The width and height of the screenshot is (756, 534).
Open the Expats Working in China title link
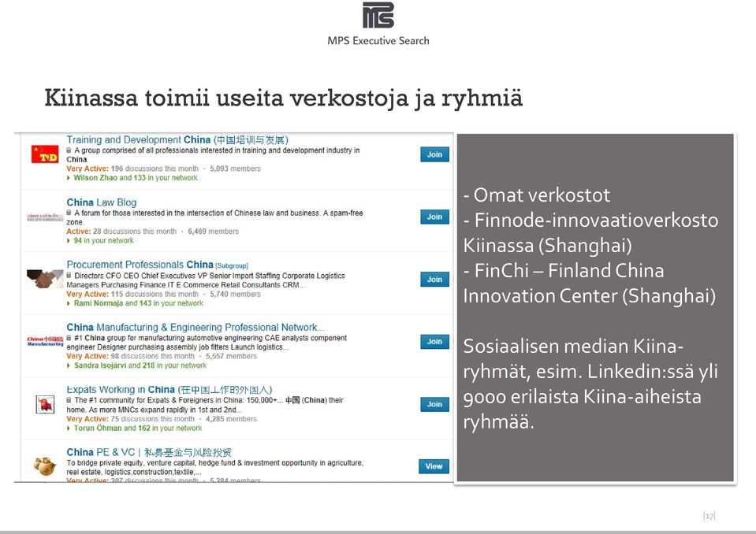pos(169,390)
